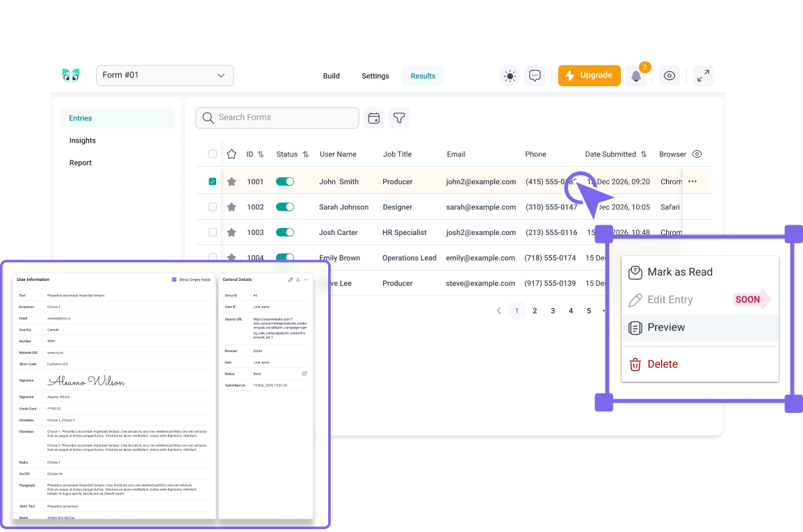
Task: Open Insights in the sidebar
Action: click(x=83, y=140)
